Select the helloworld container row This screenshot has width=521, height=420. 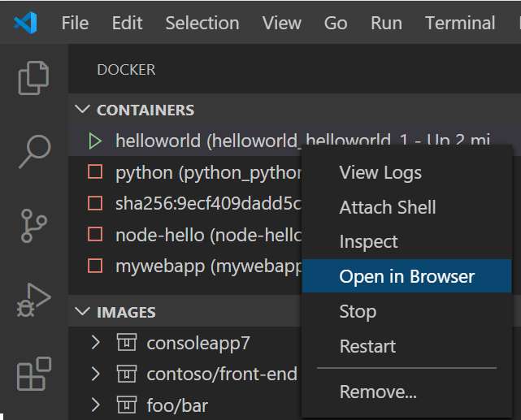click(294, 141)
